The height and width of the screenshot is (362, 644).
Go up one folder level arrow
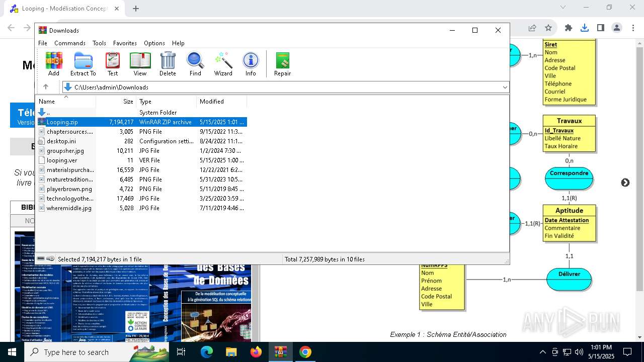click(x=46, y=87)
